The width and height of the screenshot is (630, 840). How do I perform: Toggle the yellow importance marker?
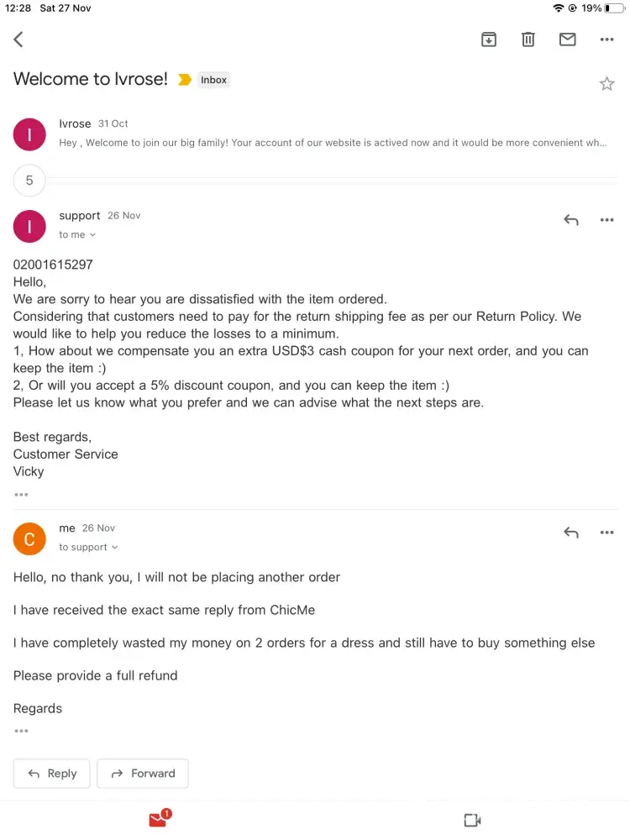[x=185, y=80]
